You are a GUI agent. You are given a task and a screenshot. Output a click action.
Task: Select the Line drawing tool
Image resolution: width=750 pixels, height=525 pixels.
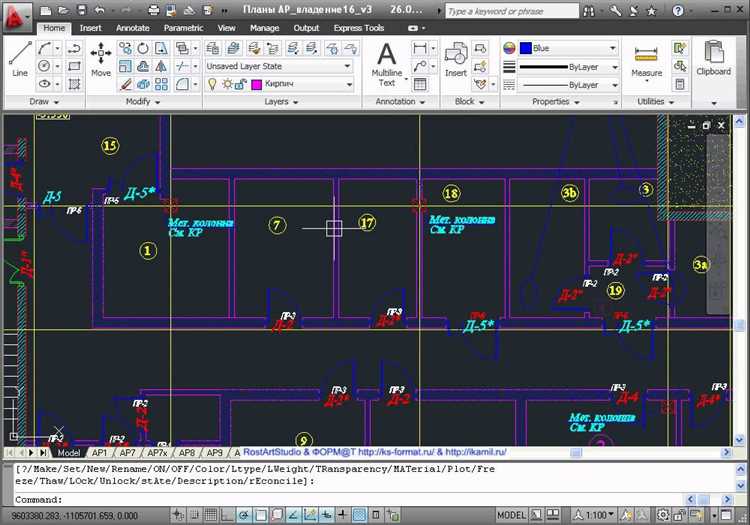[x=20, y=58]
